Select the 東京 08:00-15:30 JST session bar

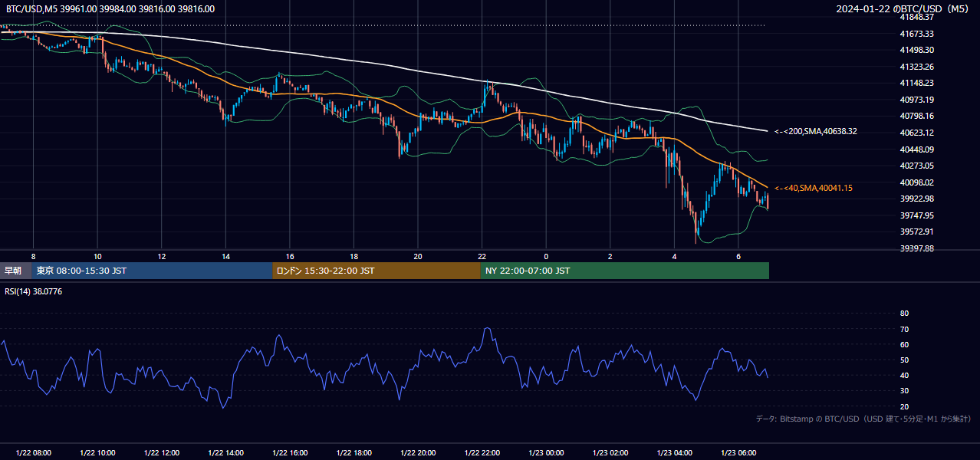(153, 271)
